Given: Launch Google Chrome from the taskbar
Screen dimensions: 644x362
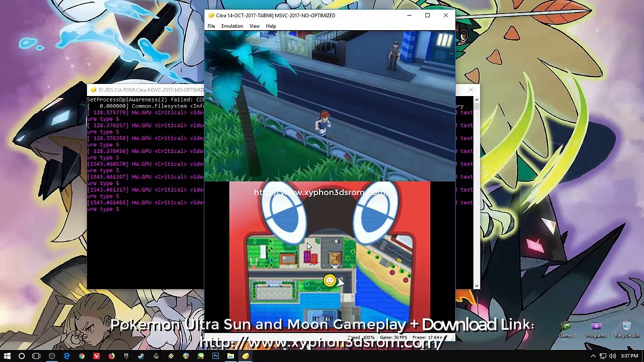Looking at the screenshot, I should [x=82, y=356].
